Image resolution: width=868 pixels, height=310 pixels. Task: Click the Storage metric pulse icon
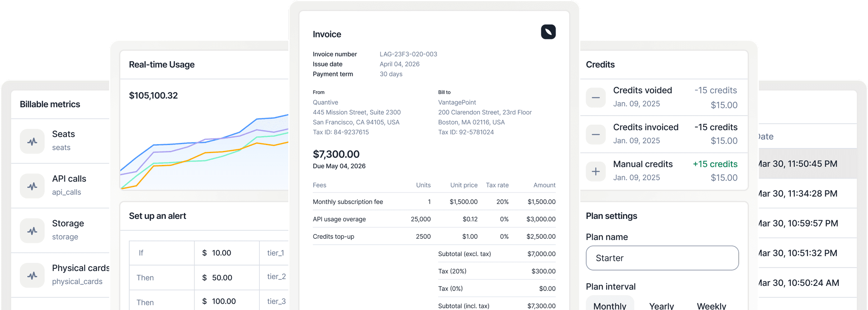pyautogui.click(x=32, y=231)
